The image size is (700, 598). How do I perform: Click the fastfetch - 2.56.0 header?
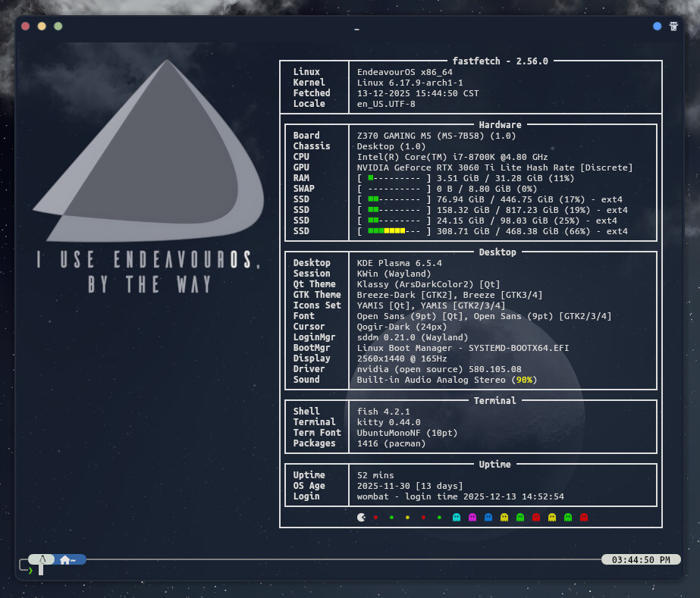[500, 61]
